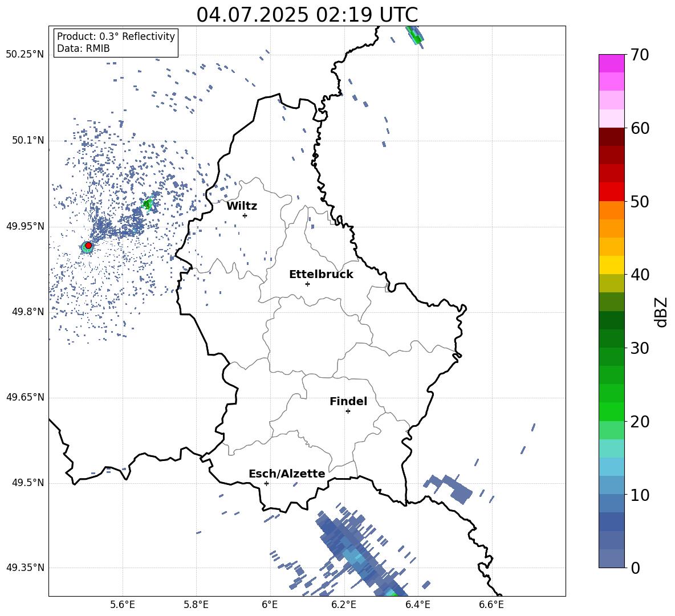Click the colorbar tick value 30
675x616 pixels.
[x=640, y=348]
